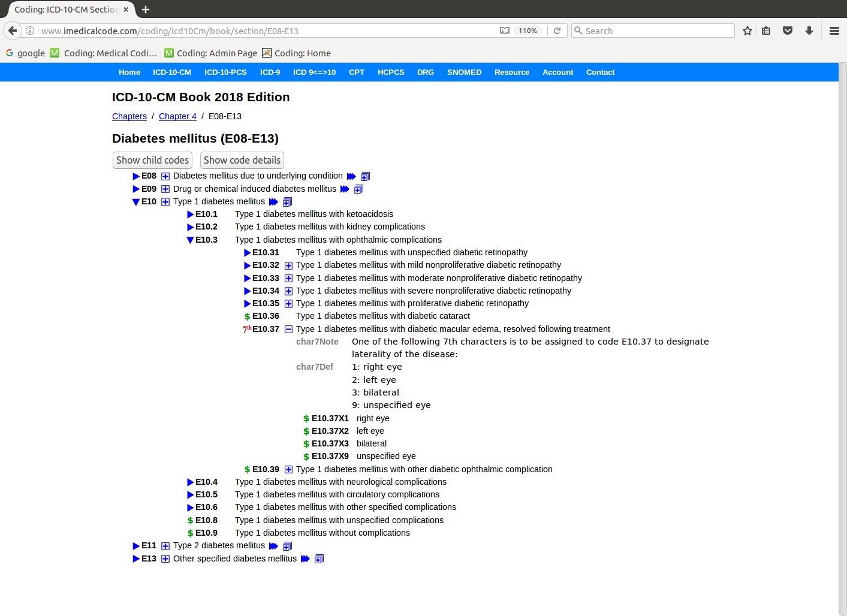Click the triple-arrow icon next to E08

[351, 176]
